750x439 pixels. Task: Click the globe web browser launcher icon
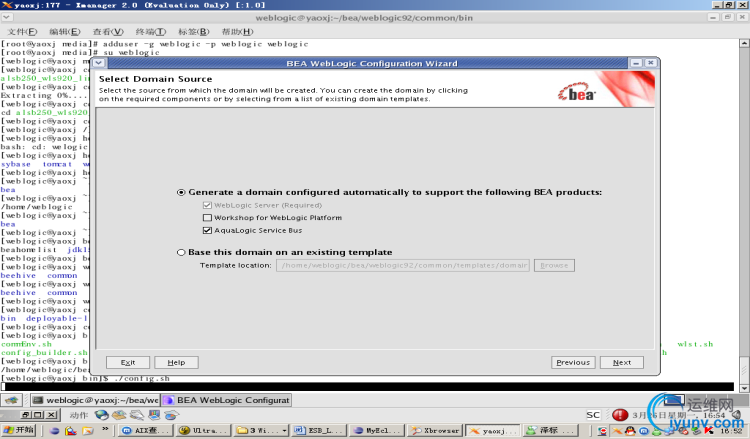click(101, 415)
